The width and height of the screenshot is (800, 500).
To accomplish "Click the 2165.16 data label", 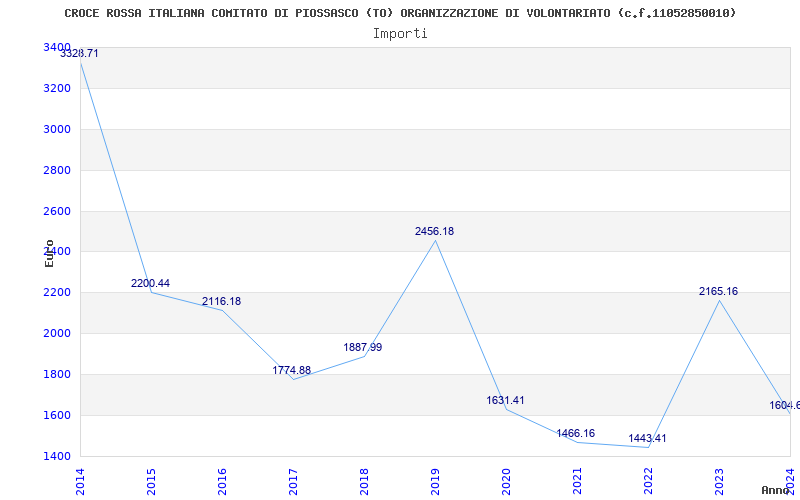I will [718, 292].
